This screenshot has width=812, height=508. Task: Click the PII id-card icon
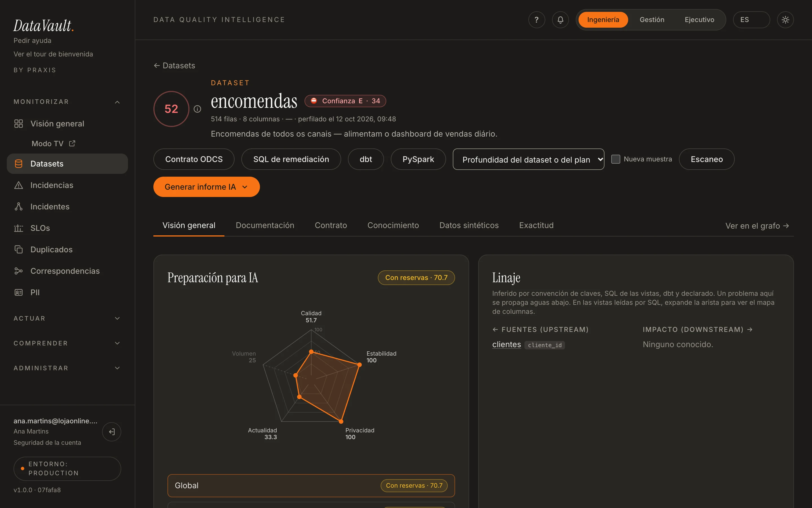[x=18, y=292]
